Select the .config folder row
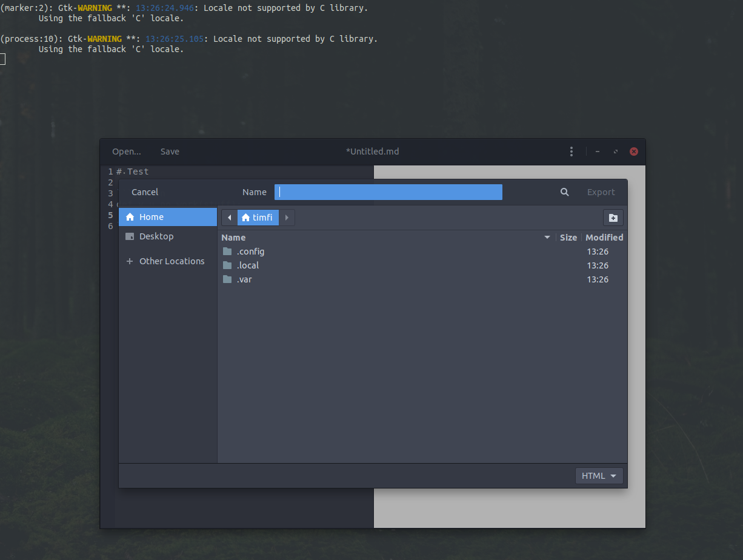Screen dimensions: 743x560 point(422,252)
